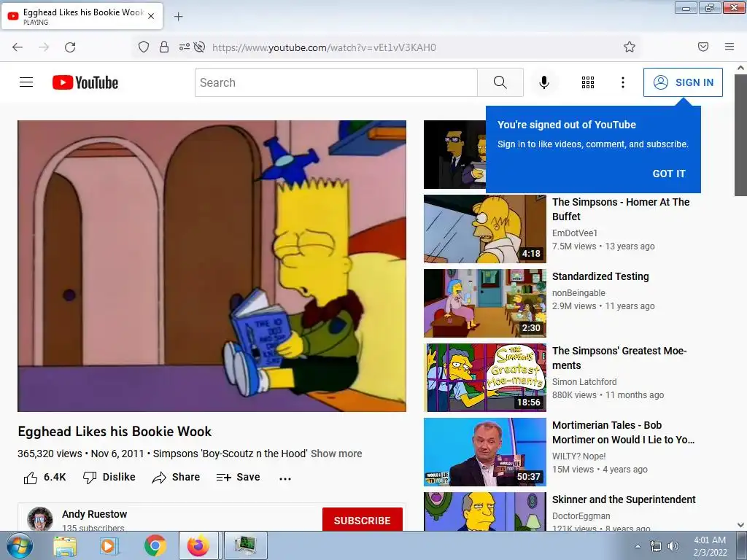Image resolution: width=747 pixels, height=560 pixels.
Task: Click the nonBeingable channel name
Action: click(578, 293)
